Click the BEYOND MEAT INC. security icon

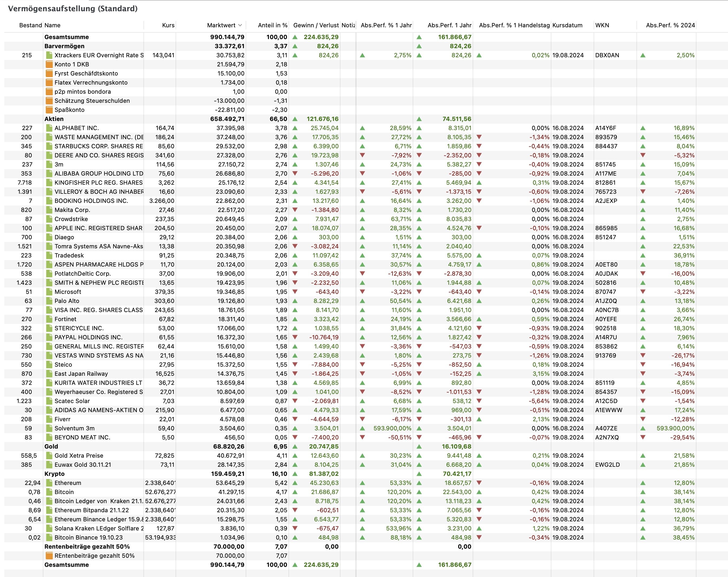point(49,438)
